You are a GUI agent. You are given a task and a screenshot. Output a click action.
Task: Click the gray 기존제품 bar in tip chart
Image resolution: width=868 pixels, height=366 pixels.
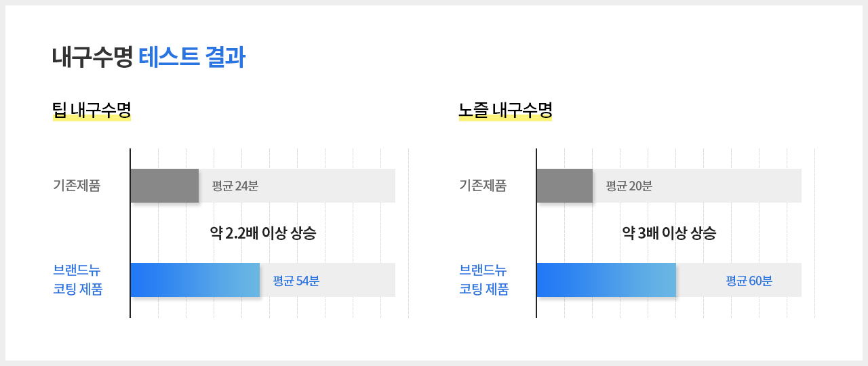[x=165, y=186]
